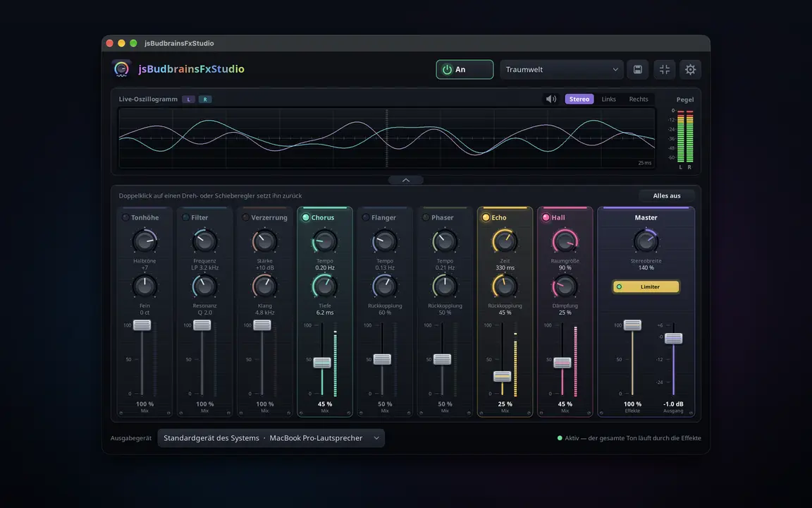Click the Master Ausgang slider handle
812x508 pixels.
click(x=673, y=339)
